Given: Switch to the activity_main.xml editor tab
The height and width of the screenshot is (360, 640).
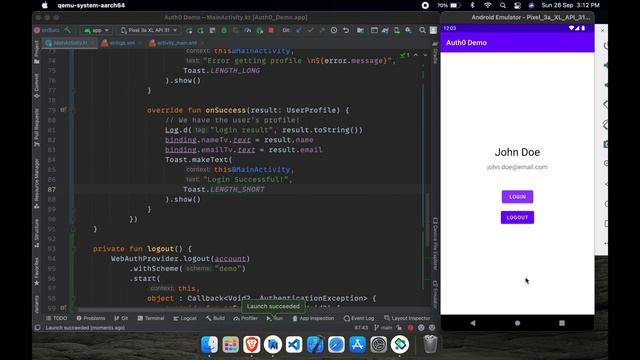Looking at the screenshot, I should pos(176,43).
